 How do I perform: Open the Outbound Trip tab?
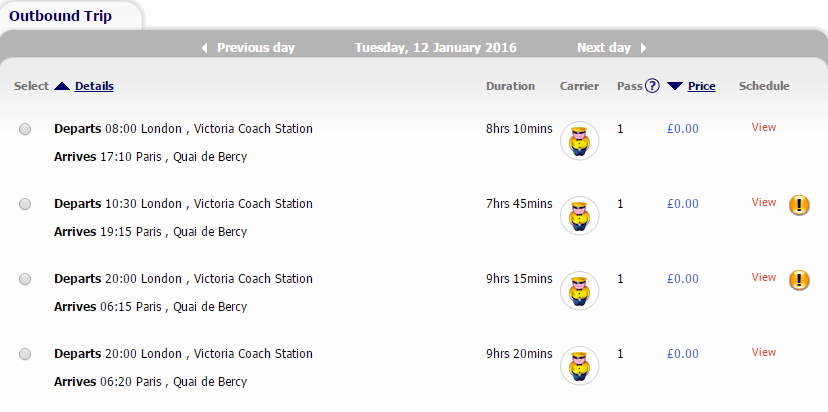tap(61, 16)
